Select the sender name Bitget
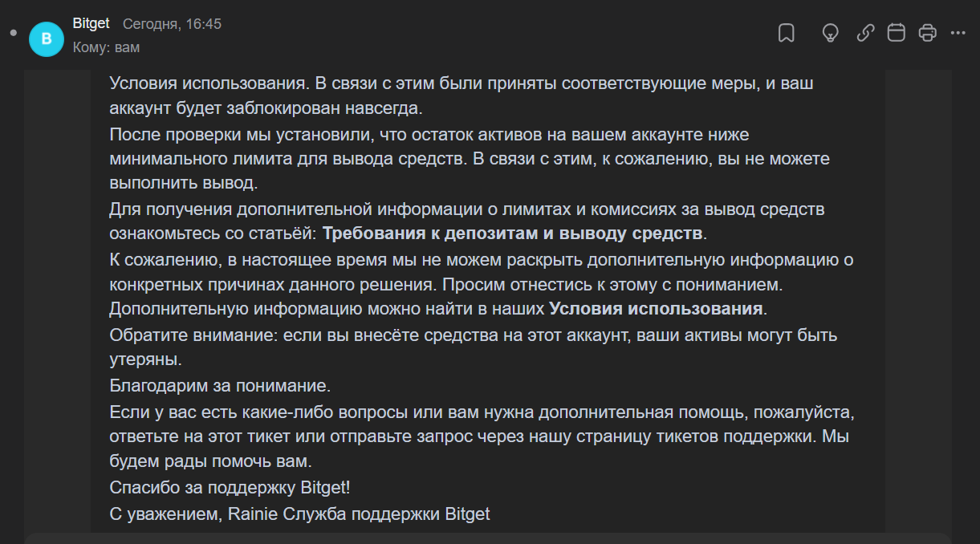 click(x=91, y=24)
